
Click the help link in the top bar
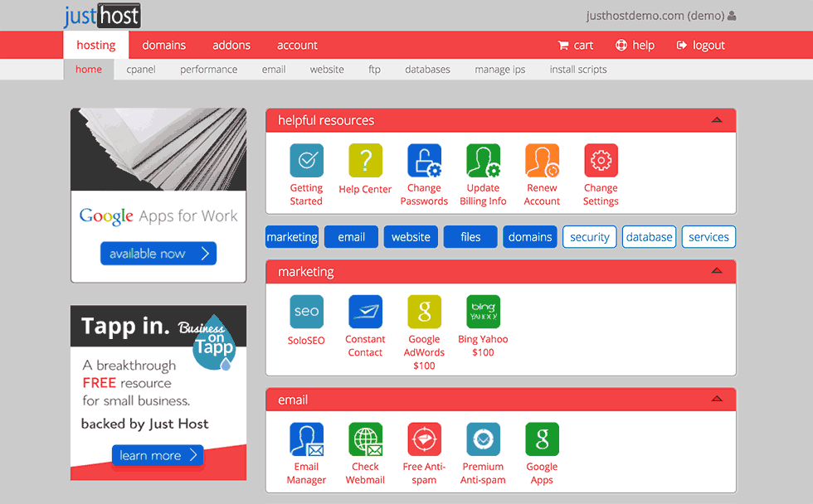pyautogui.click(x=635, y=45)
